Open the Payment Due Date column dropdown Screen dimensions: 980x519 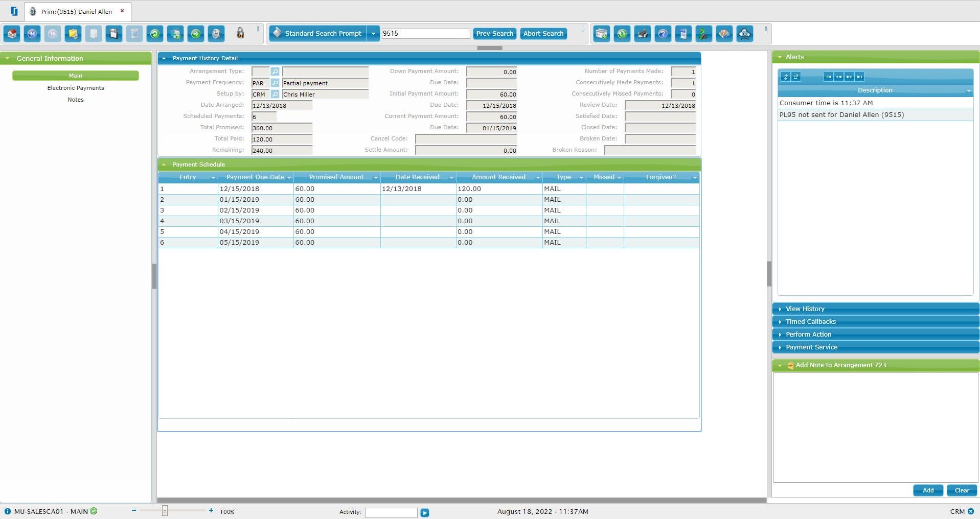[x=289, y=177]
